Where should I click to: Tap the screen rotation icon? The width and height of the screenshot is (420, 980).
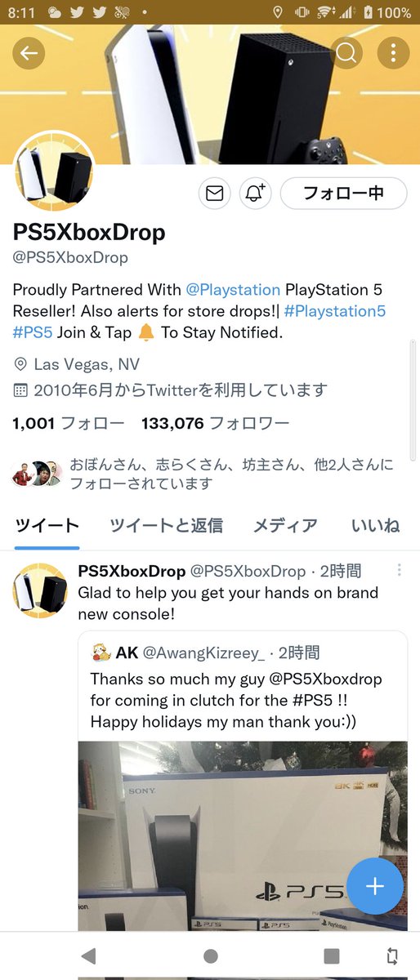(393, 955)
